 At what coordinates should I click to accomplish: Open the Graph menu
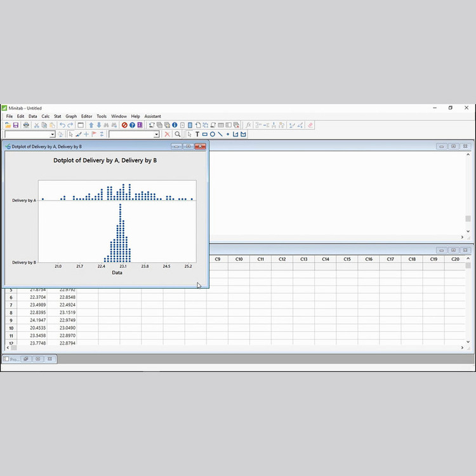click(71, 116)
